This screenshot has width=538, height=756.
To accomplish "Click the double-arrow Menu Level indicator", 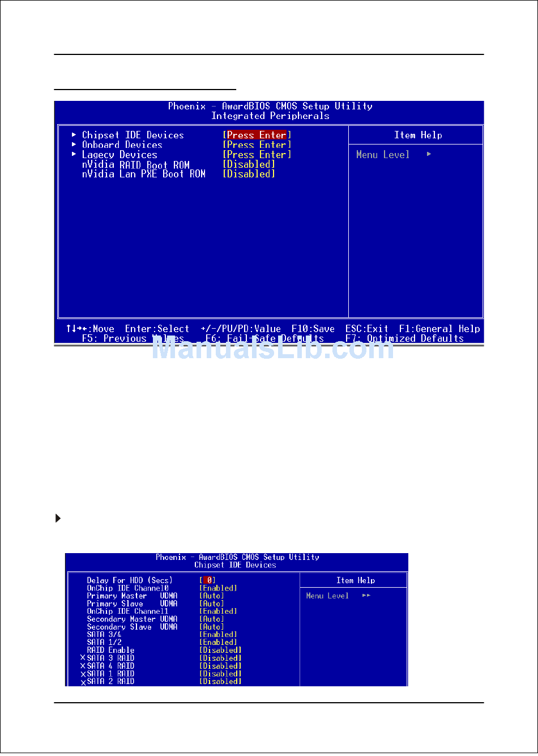I will click(x=366, y=596).
